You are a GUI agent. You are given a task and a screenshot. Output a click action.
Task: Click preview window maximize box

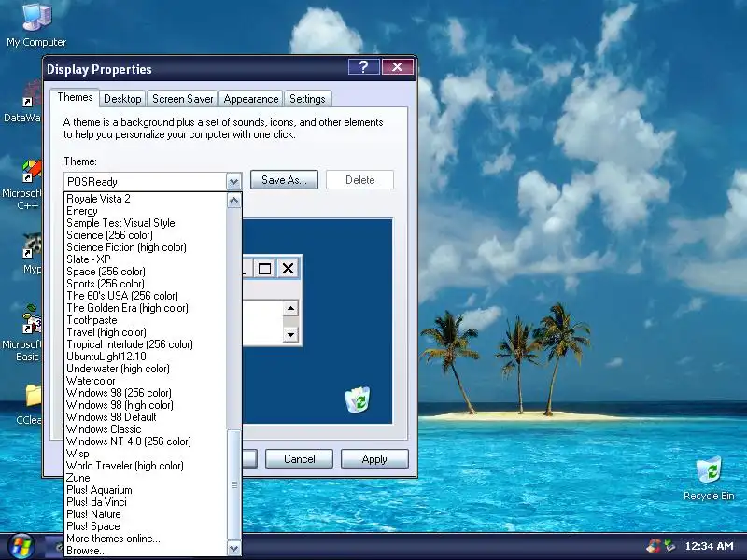click(x=264, y=269)
